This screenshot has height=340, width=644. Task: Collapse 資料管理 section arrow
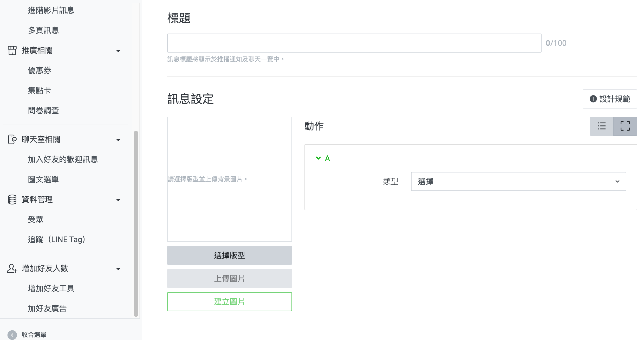click(x=118, y=200)
